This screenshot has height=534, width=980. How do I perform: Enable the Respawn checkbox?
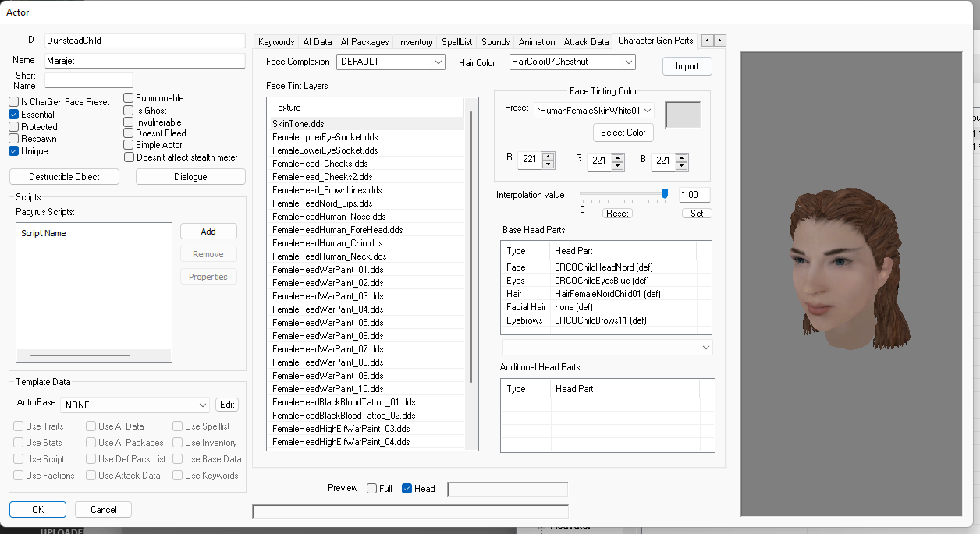click(14, 139)
